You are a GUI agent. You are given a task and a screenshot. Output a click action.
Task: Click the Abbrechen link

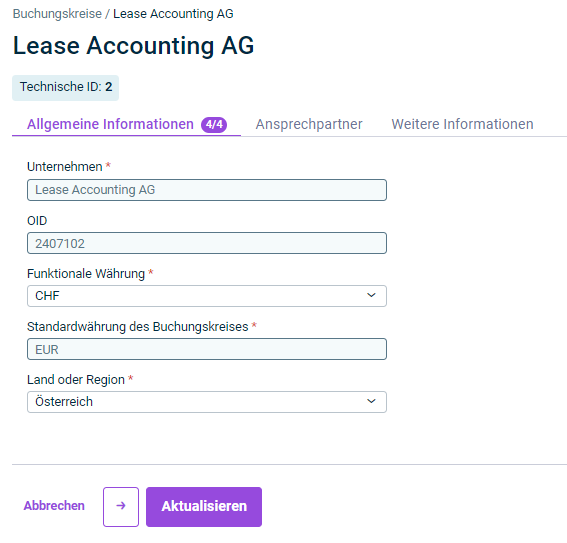(x=54, y=506)
